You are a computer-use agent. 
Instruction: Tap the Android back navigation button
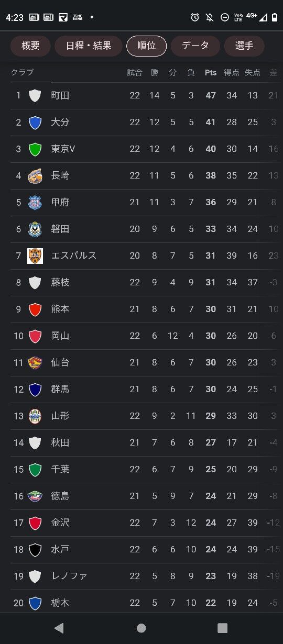click(x=59, y=628)
